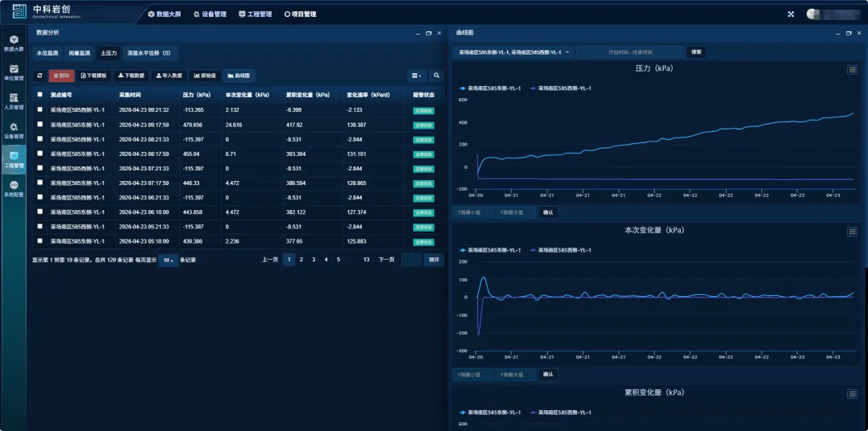
Task: Open the 压力 chart hamburger menu icon
Action: point(852,70)
